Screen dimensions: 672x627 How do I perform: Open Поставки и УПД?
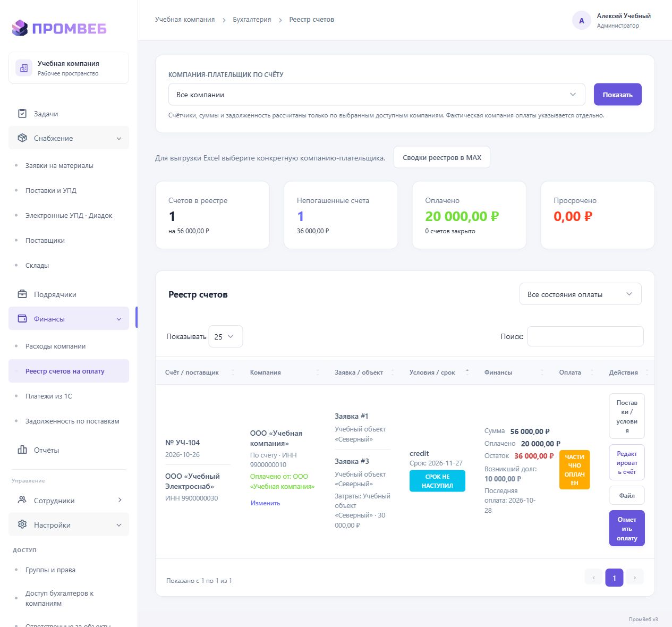[51, 191]
